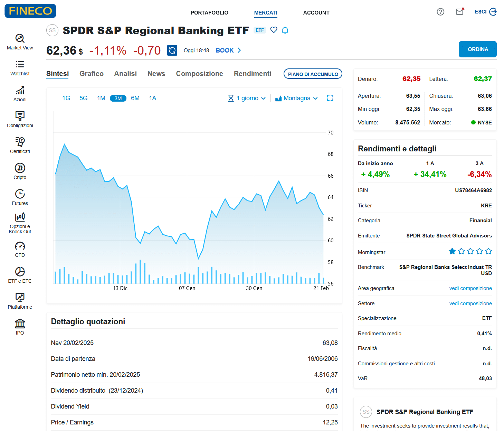Switch to the Analisi tab
504x431 pixels.
[x=125, y=74]
